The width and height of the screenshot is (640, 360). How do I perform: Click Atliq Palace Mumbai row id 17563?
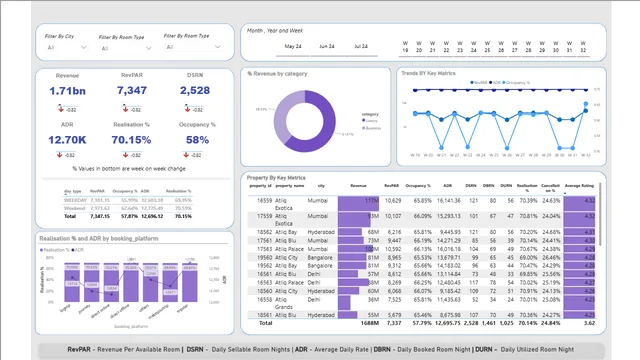tap(421, 249)
